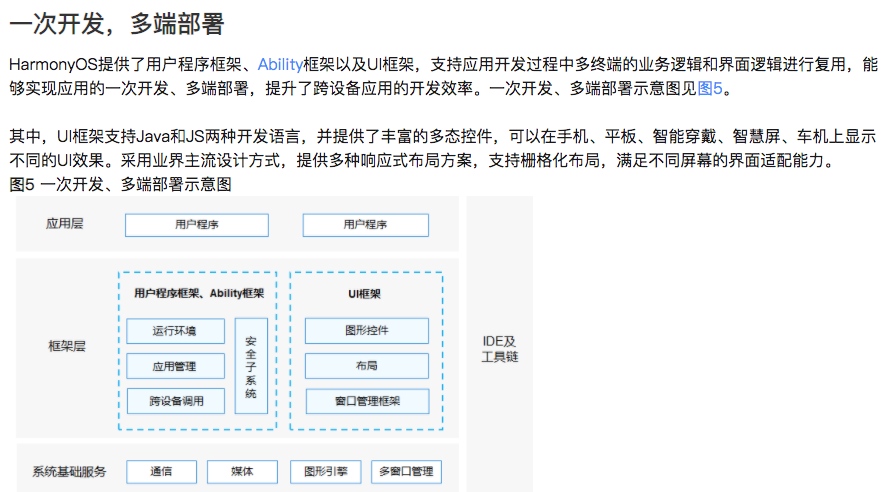Open the Ability framework link
890x492 pixels.
(279, 65)
